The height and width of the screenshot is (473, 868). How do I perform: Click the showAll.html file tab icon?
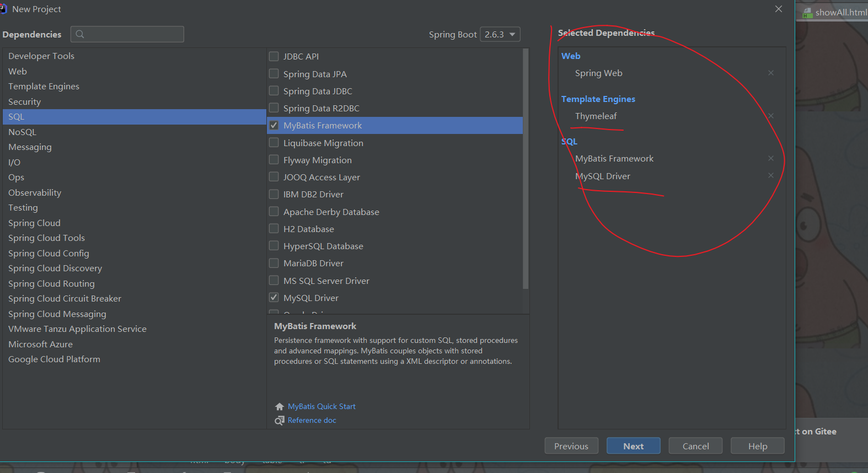pyautogui.click(x=807, y=13)
